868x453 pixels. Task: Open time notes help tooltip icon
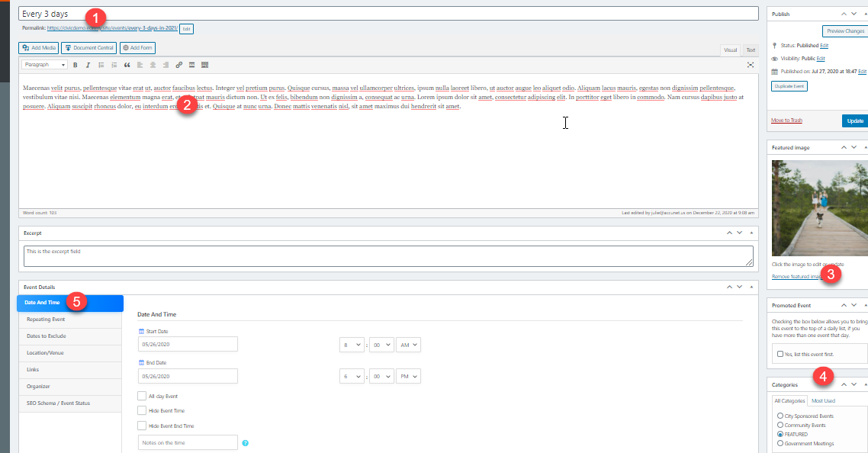click(x=246, y=443)
